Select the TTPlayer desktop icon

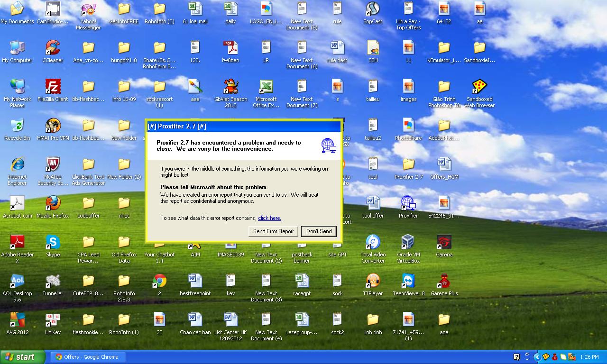pyautogui.click(x=373, y=285)
